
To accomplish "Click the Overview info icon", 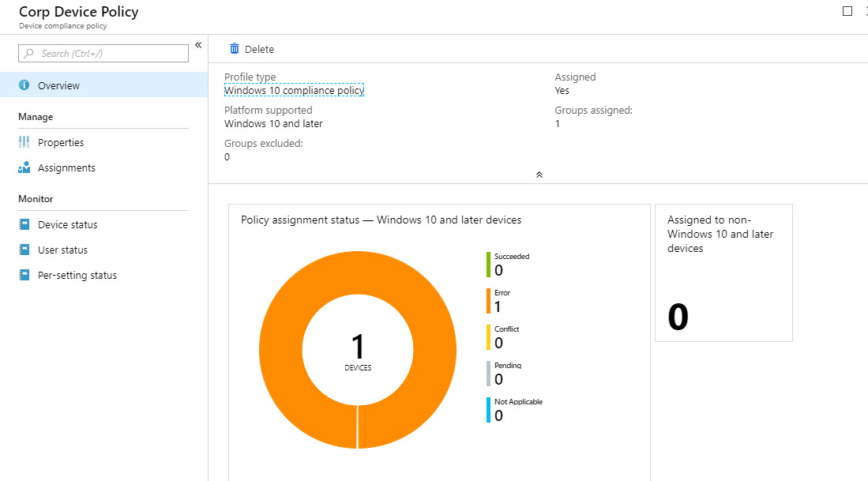I will point(24,85).
